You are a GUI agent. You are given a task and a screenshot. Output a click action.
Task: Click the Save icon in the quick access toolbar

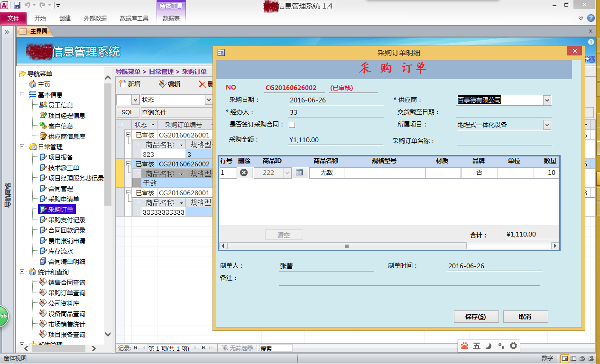17,6
